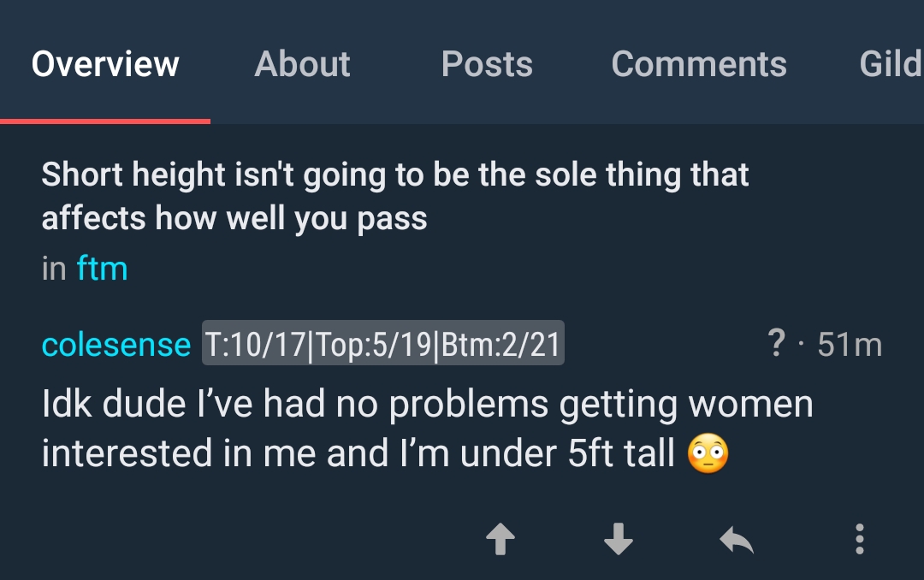Tap the 'Idk dude' comment text
924x580 pixels.
(427, 429)
